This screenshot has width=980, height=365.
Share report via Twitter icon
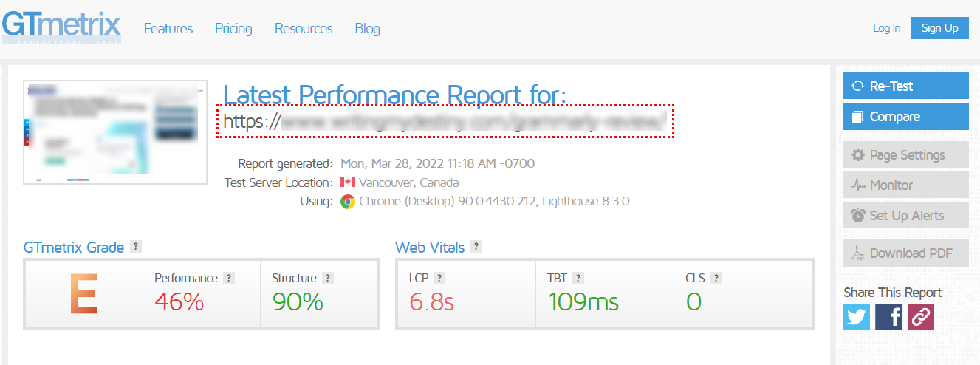857,317
